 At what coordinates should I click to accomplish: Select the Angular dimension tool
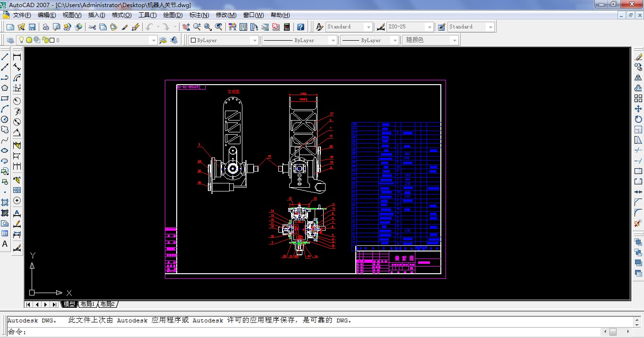17,133
